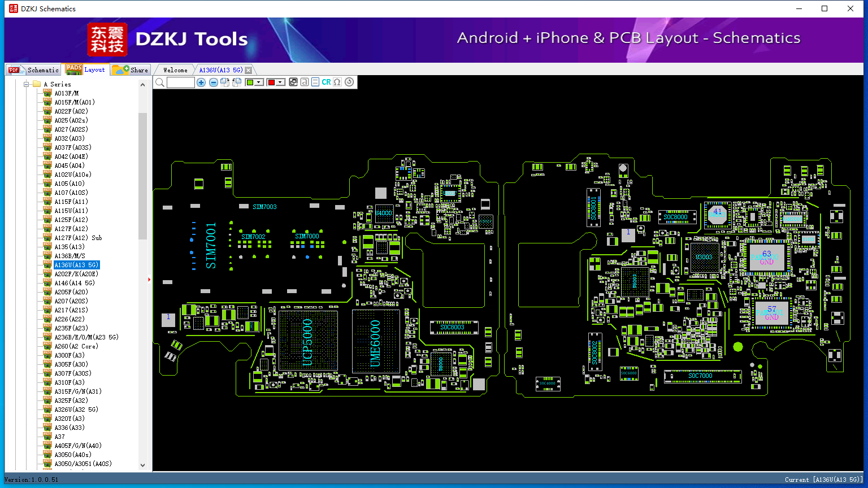Collapse the A Series tree folder
This screenshot has width=868, height=488.
[x=26, y=84]
